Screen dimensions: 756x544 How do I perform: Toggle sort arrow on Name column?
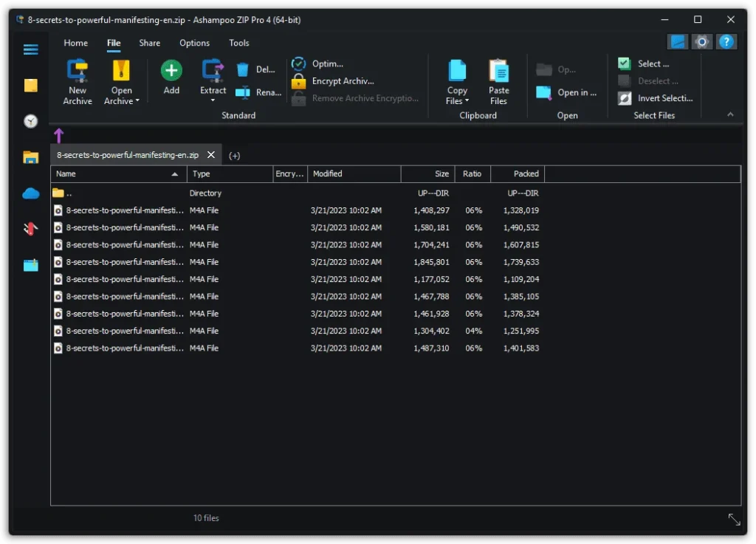click(175, 174)
